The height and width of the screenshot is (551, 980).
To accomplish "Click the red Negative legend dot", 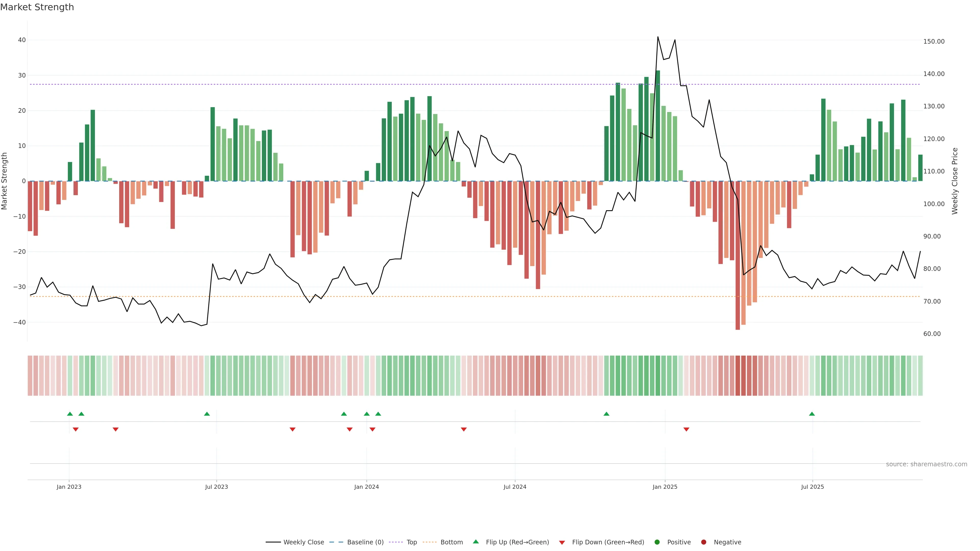I will point(703,542).
